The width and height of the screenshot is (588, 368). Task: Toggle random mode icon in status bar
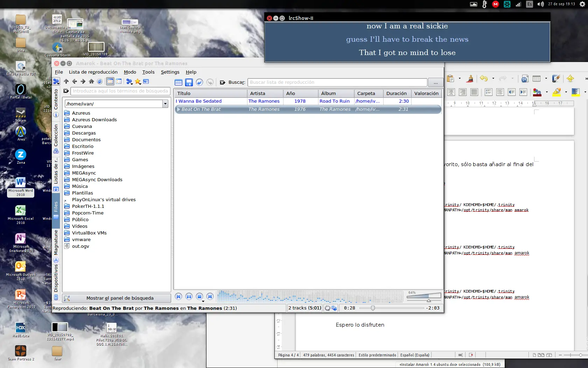[334, 308]
